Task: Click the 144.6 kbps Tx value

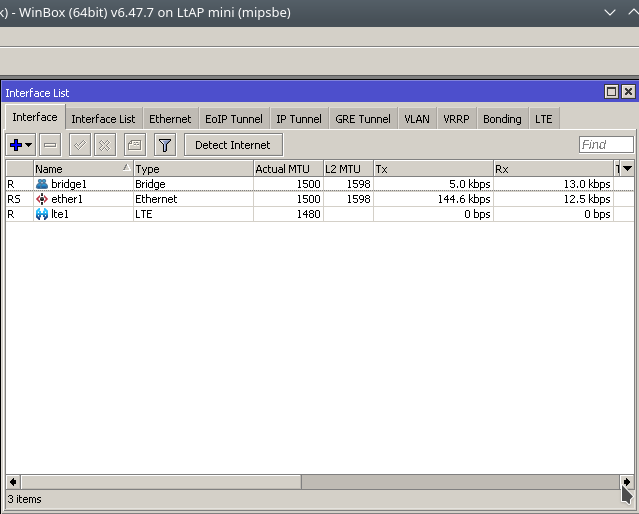Action: pos(464,199)
